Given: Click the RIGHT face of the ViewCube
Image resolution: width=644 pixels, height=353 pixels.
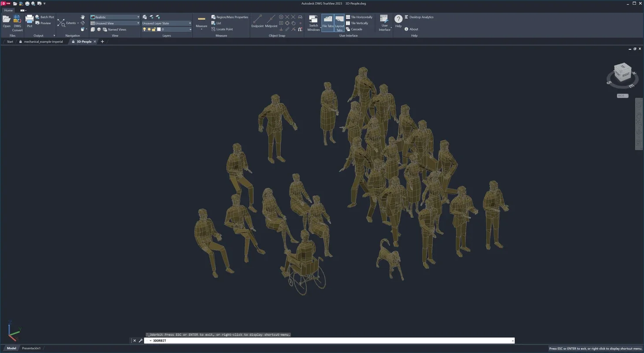Looking at the screenshot, I should click(625, 75).
